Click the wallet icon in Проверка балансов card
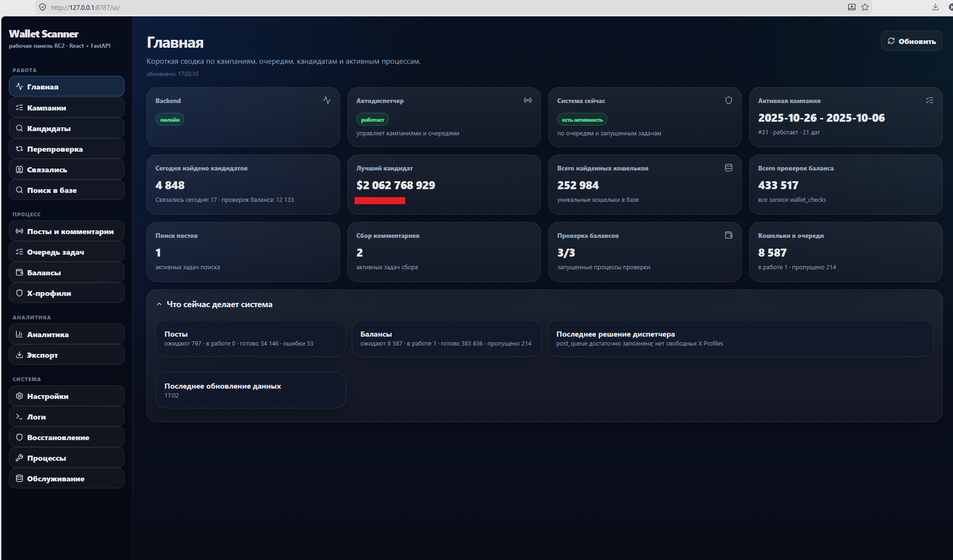 [729, 235]
